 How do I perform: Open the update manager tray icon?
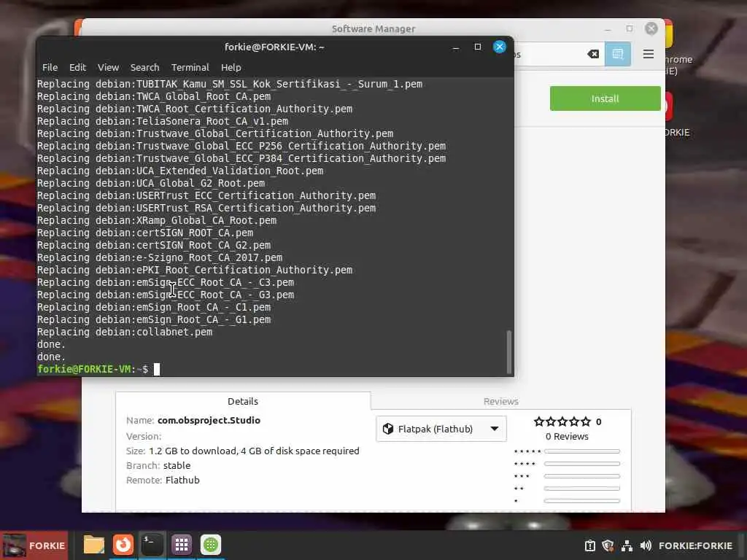[589, 545]
